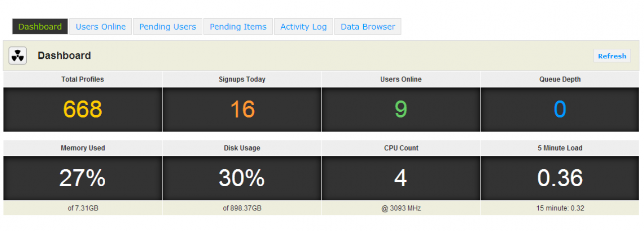
Task: Click the Memory Used 27% panel
Action: click(83, 178)
